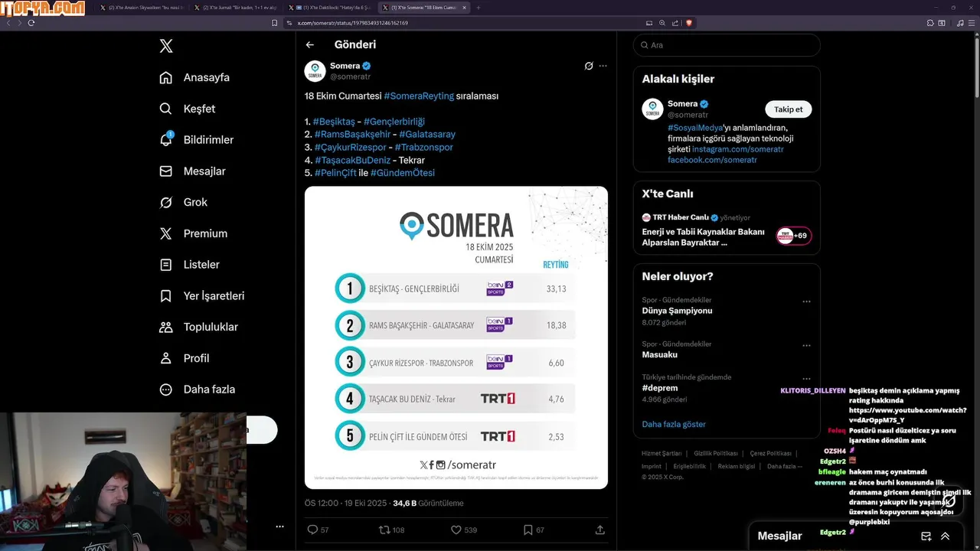Go to Anasayfa in the sidebar
980x551 pixels.
tap(194, 77)
